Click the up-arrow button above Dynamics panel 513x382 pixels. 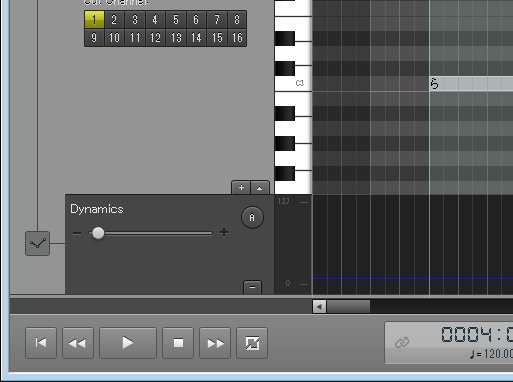pos(260,188)
